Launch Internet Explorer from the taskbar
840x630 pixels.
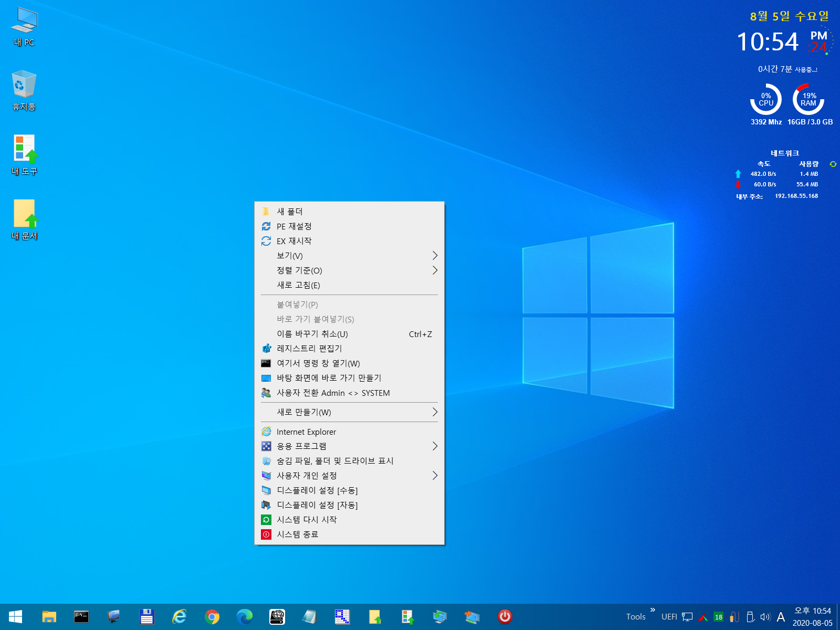tap(180, 617)
